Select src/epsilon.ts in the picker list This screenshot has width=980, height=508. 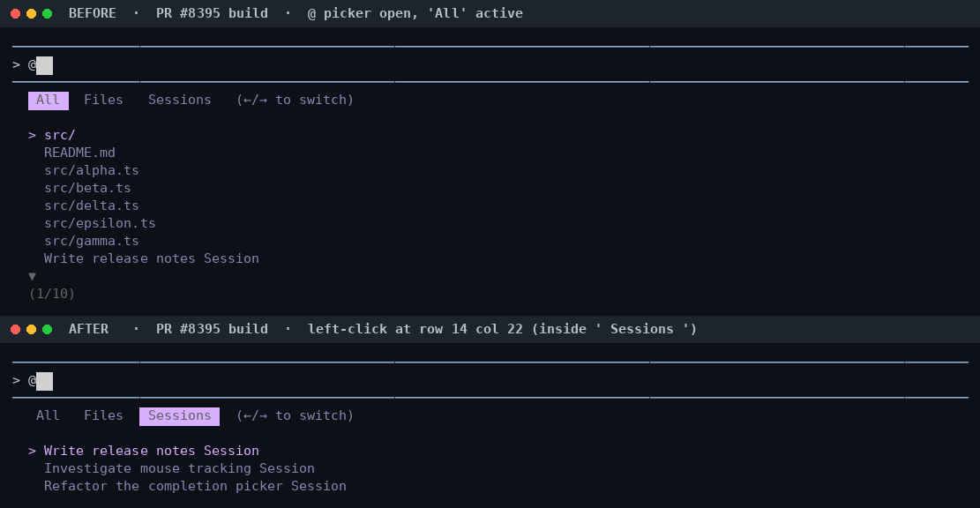100,223
